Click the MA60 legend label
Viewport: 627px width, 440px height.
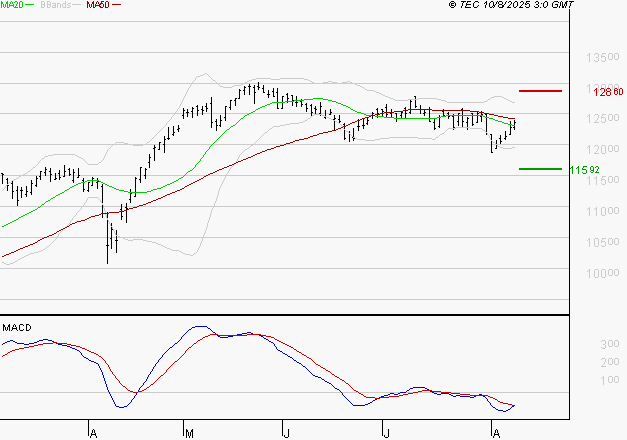pyautogui.click(x=97, y=5)
